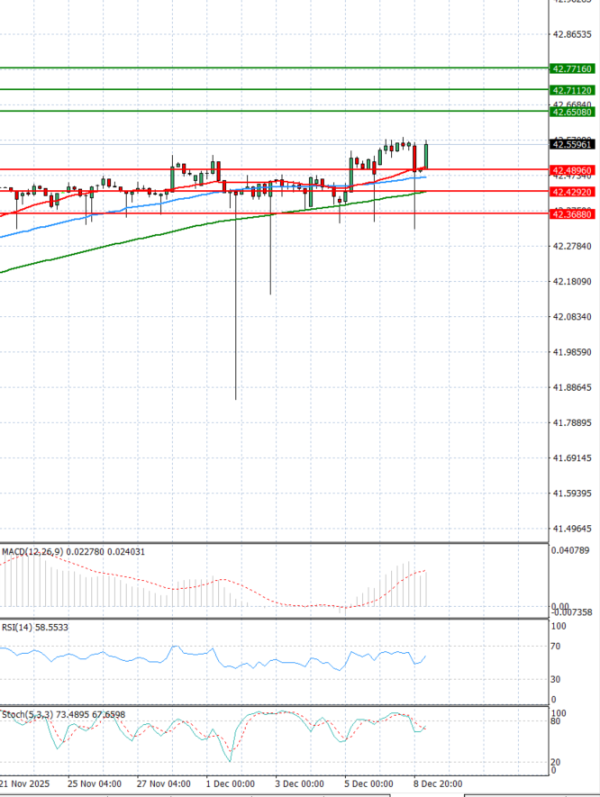Click the 42.48960 red support label
Screen dimensions: 600x797
(572, 170)
